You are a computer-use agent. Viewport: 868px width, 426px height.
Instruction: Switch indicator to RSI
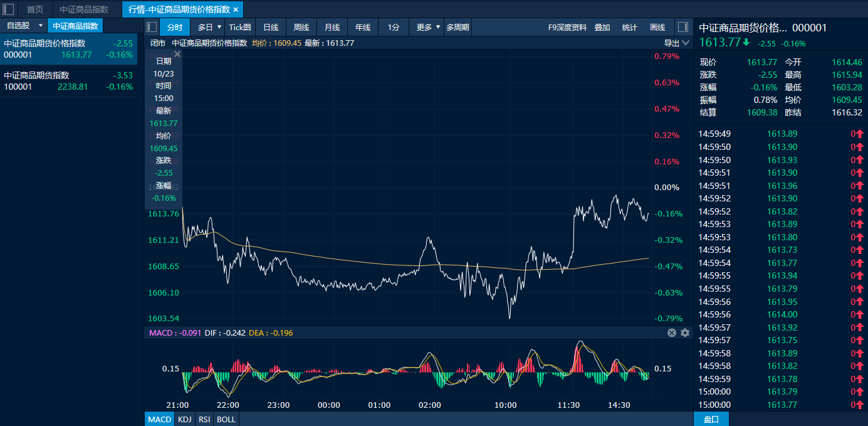tap(204, 419)
